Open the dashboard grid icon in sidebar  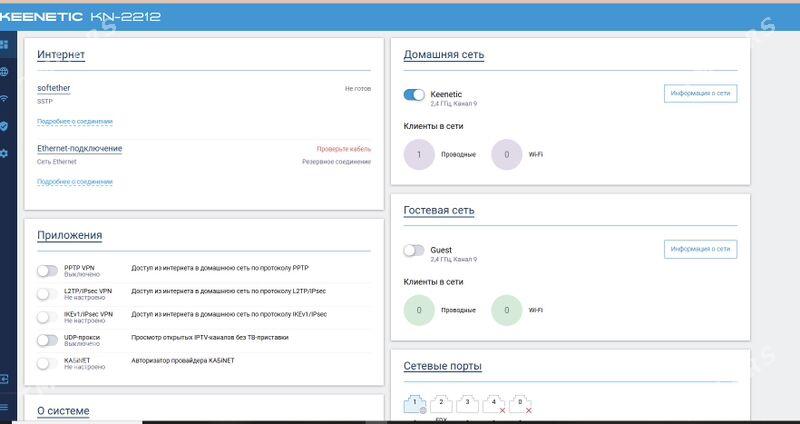pos(5,45)
